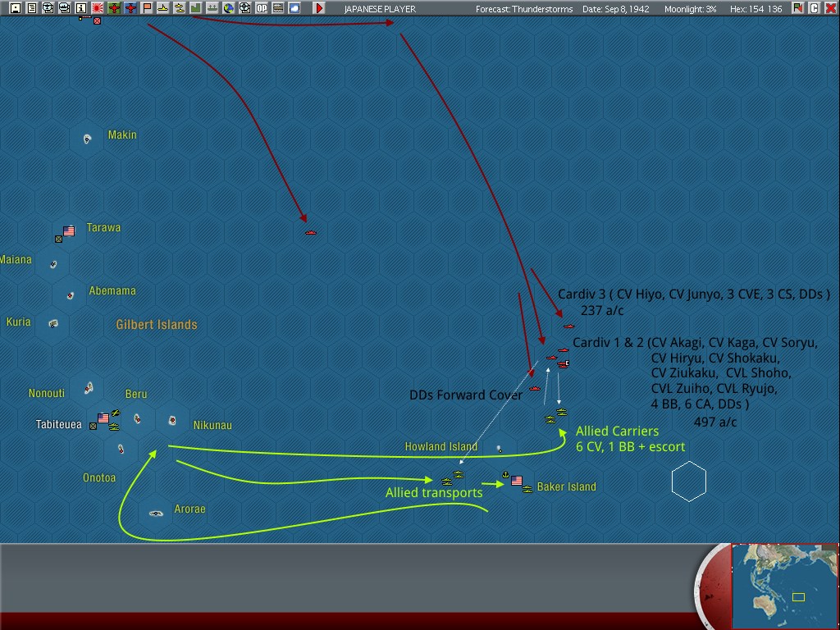Click the Beru island marker
840x630 pixels.
point(138,418)
